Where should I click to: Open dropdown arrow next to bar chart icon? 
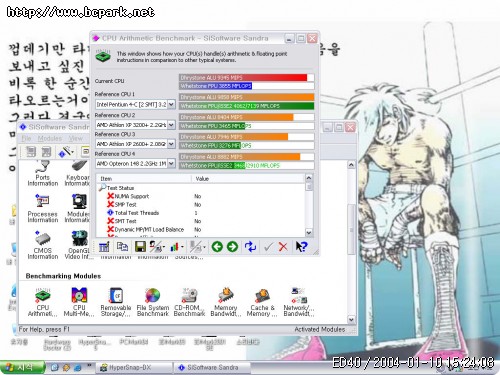(x=182, y=247)
